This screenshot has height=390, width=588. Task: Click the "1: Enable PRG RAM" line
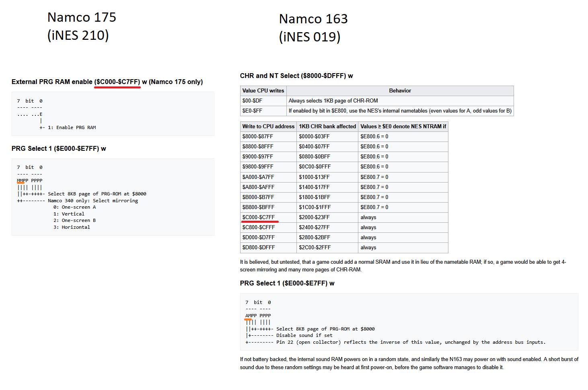pyautogui.click(x=72, y=127)
